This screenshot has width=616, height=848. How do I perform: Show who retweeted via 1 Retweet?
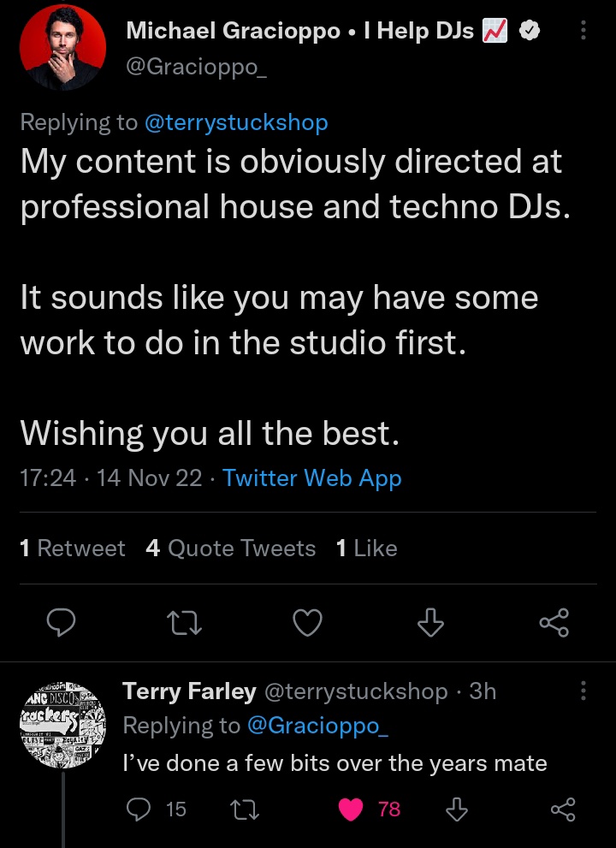coord(73,549)
